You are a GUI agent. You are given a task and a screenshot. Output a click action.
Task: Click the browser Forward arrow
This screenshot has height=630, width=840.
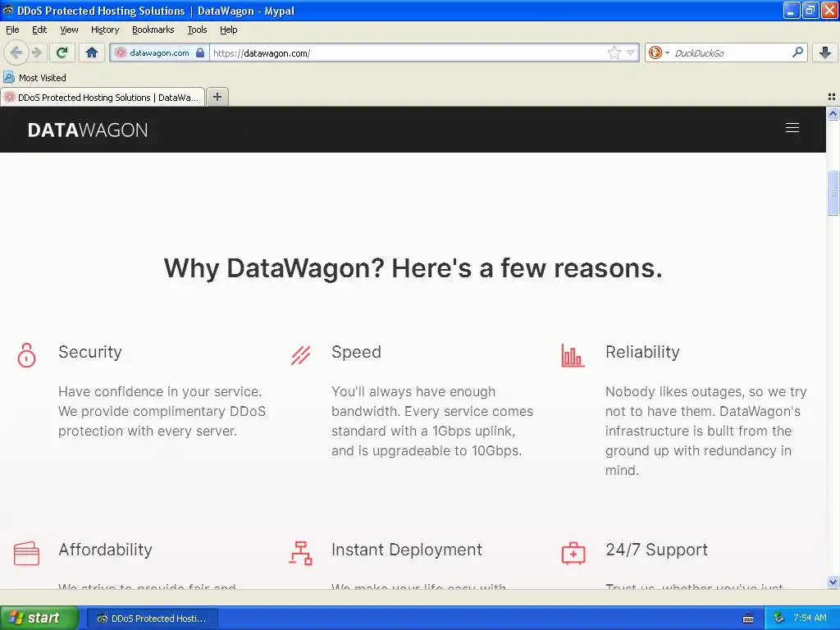[36, 52]
